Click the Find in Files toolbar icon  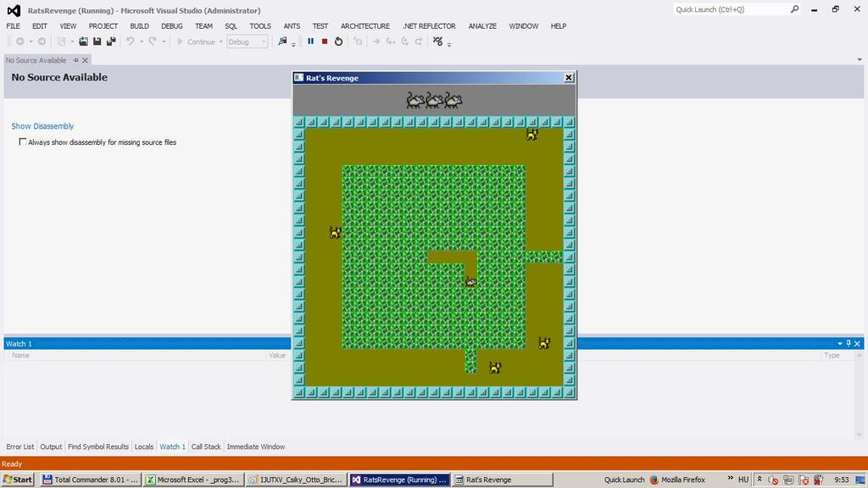coord(282,42)
